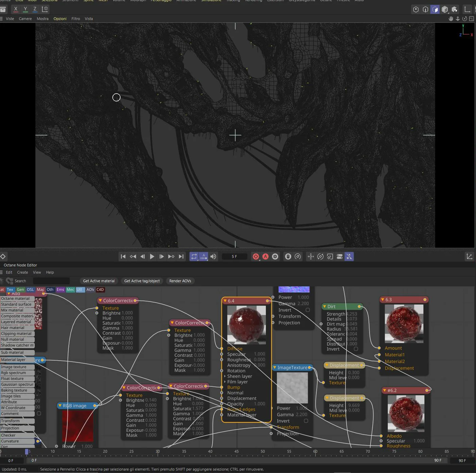Image resolution: width=476 pixels, height=473 pixels.
Task: Open the Create menu in Node Editor
Action: click(22, 272)
